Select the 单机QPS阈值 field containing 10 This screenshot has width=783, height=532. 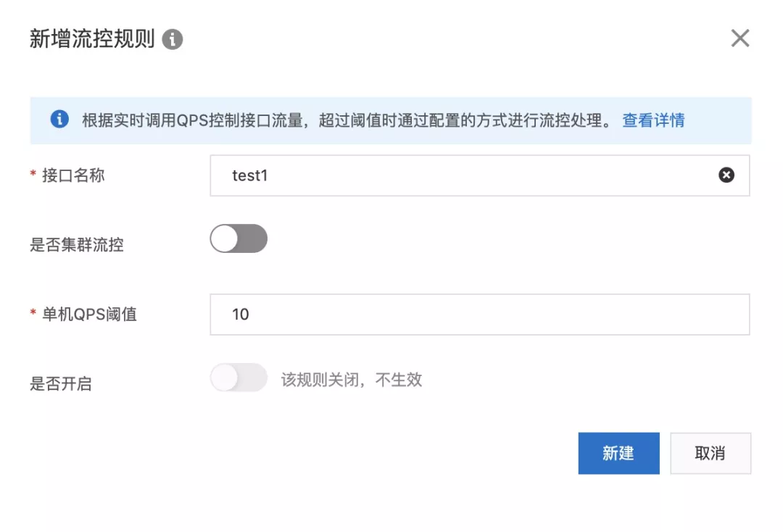click(435, 314)
